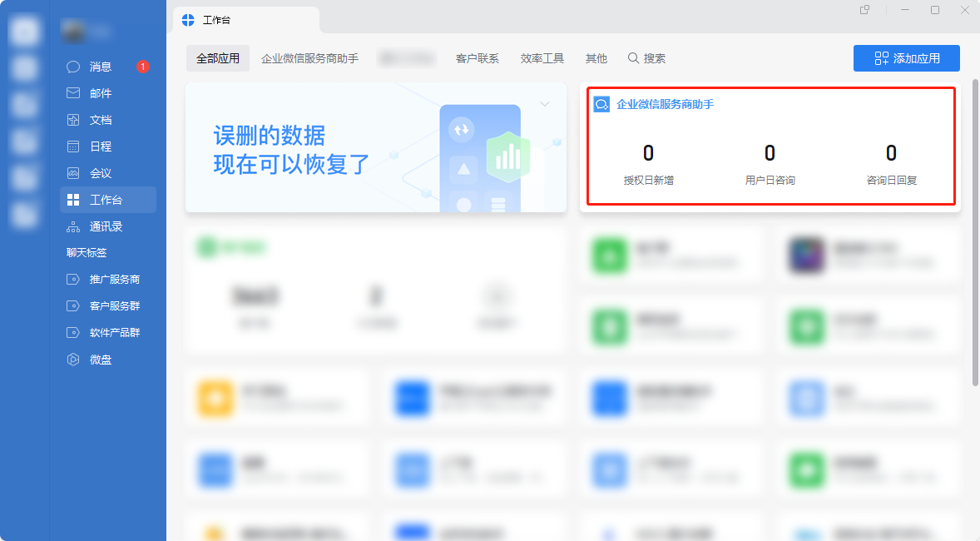Click the 授权日新增 statistic
Screen dimensions: 980x541
click(649, 165)
